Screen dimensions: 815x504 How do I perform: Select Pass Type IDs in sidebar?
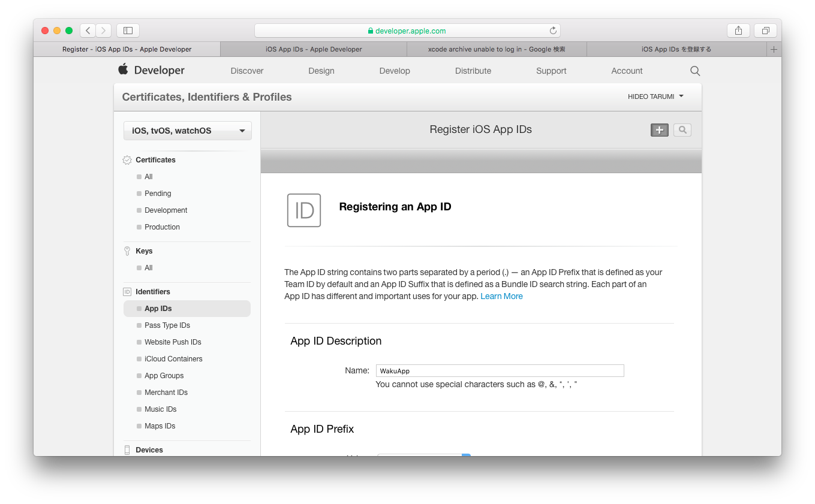[x=167, y=325]
